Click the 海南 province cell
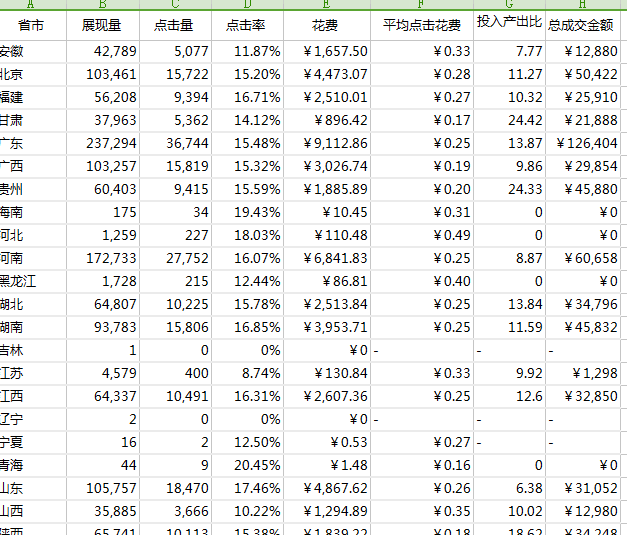627x535 pixels. coord(33,212)
